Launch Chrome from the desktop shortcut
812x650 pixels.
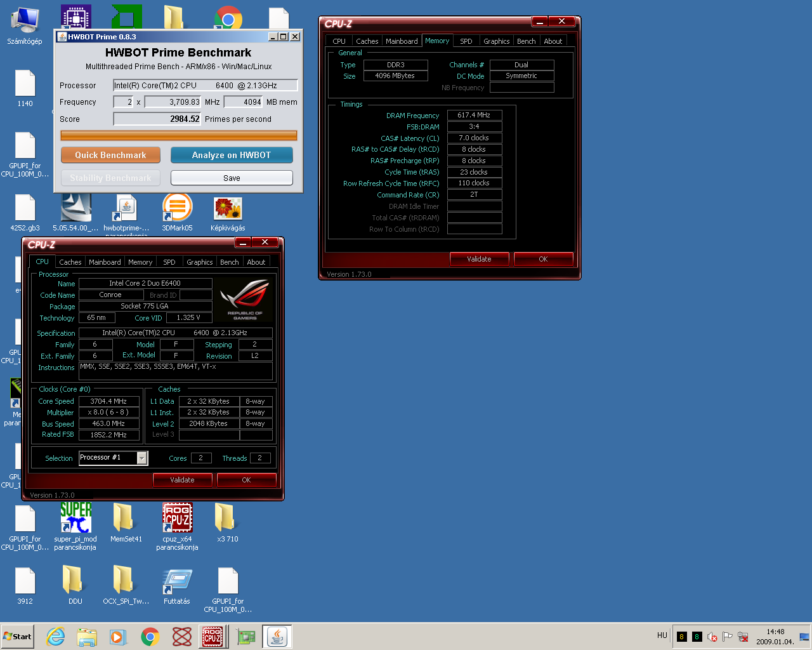click(228, 17)
